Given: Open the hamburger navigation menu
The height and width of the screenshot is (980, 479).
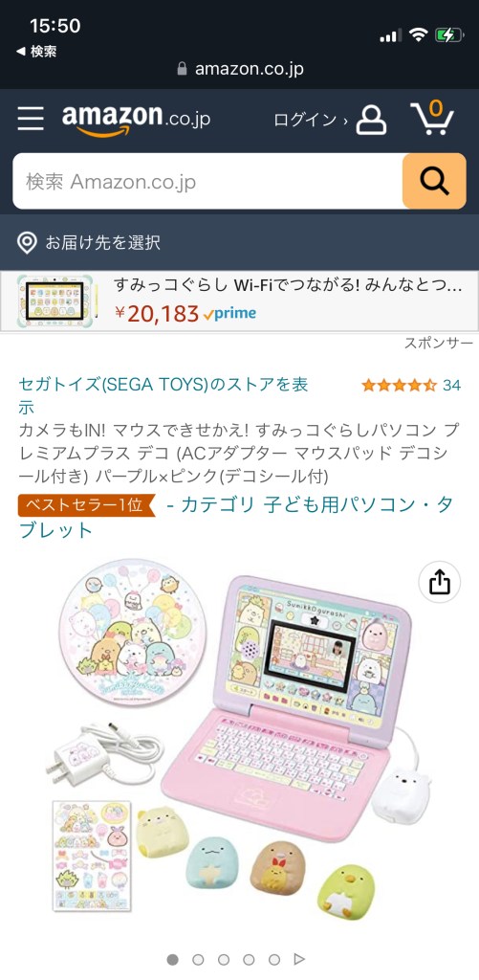Looking at the screenshot, I should tap(30, 118).
